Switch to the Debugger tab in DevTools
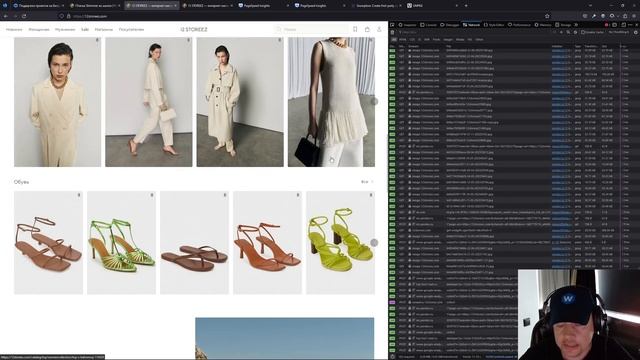The height and width of the screenshot is (360, 640). click(x=450, y=25)
